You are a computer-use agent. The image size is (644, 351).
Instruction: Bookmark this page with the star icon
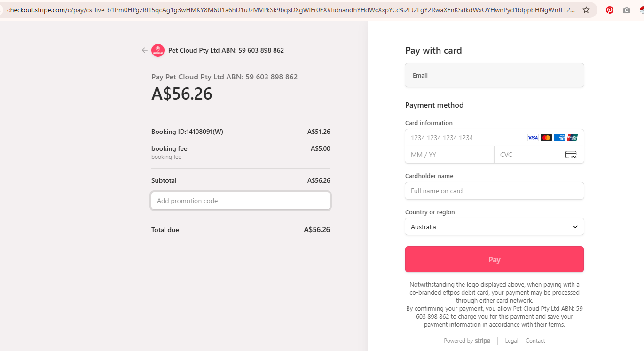[586, 10]
